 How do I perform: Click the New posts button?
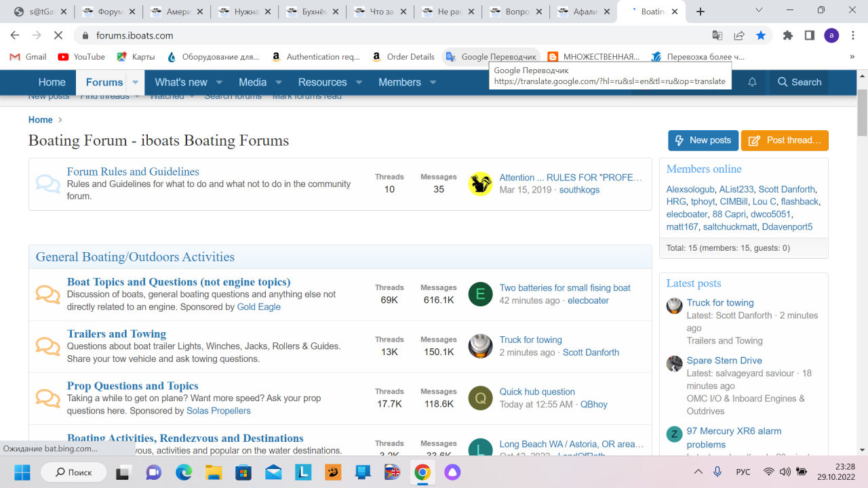click(x=703, y=140)
